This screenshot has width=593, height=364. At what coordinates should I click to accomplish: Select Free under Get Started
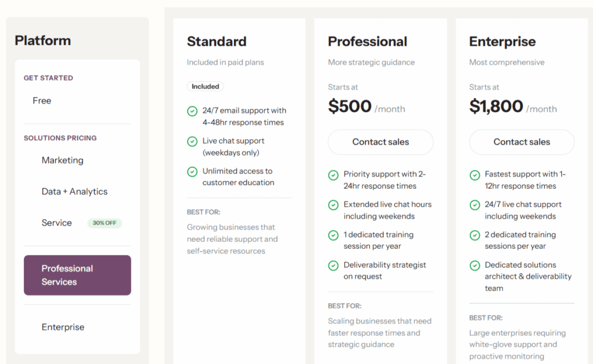[x=42, y=100]
